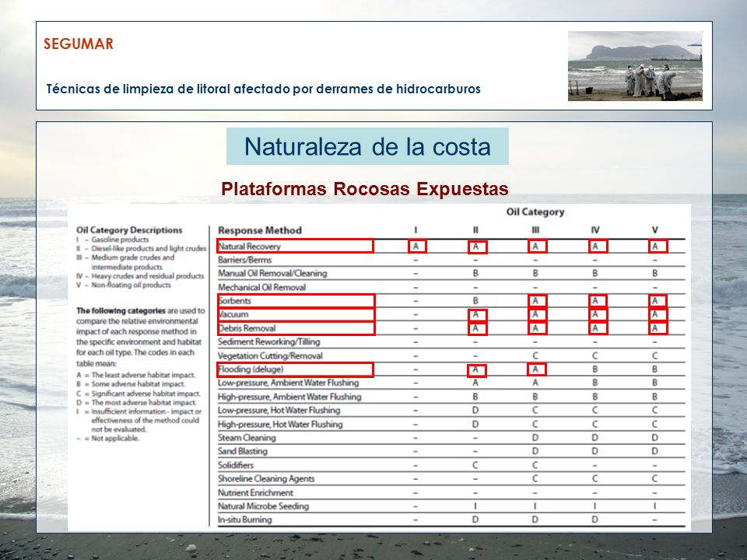
Task: Click 'Insufficient information' legend entry
Action: pos(139,420)
